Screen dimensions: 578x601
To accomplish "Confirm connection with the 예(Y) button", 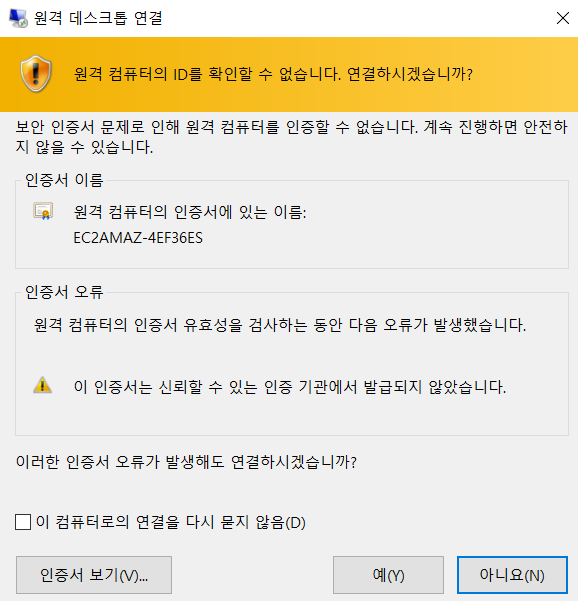I will pos(388,575).
